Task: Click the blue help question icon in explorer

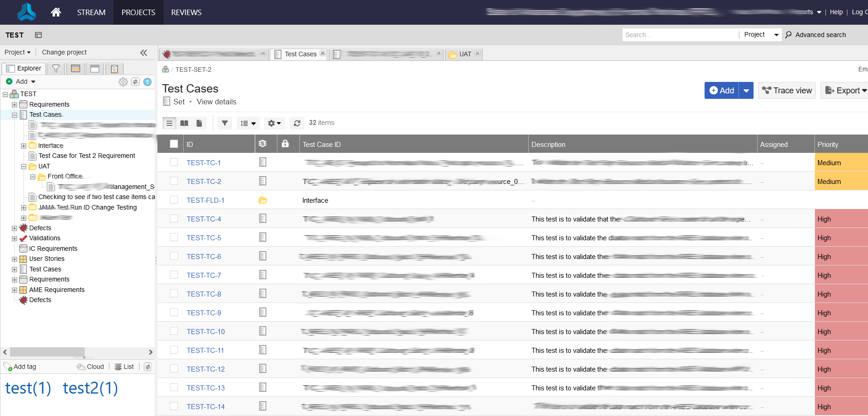Action: point(147,82)
